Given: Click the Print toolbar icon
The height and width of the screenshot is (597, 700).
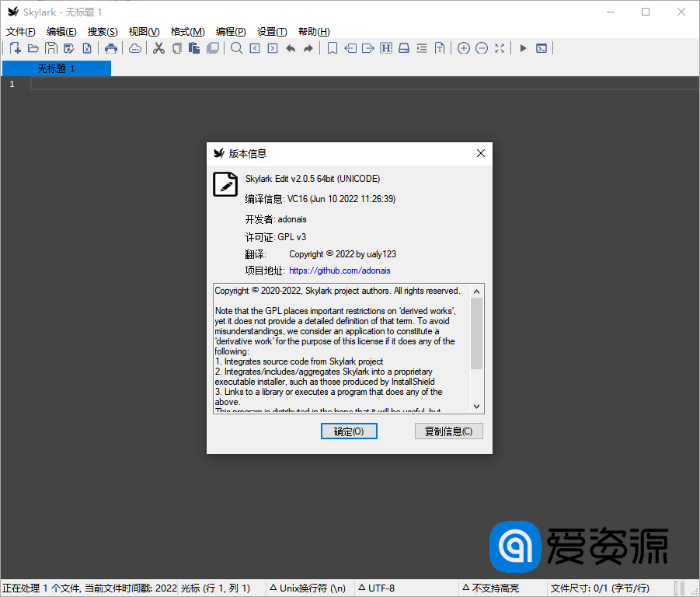Looking at the screenshot, I should [x=111, y=48].
